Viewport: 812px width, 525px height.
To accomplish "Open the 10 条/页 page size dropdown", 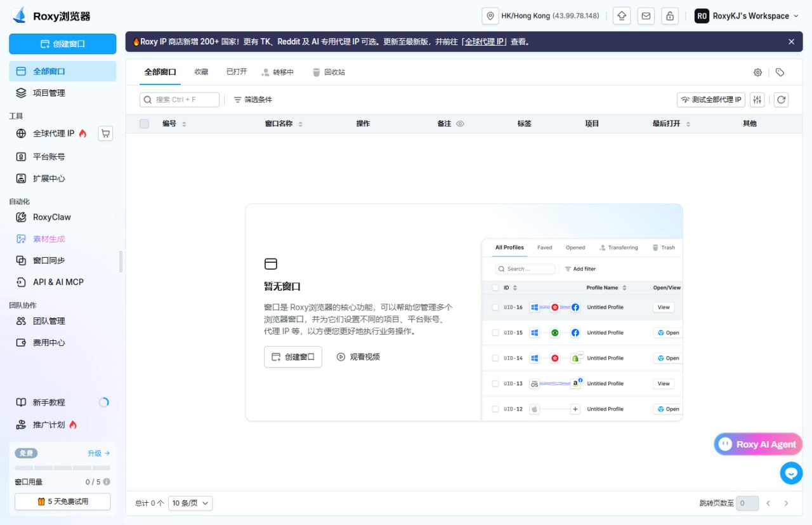I will (x=190, y=503).
